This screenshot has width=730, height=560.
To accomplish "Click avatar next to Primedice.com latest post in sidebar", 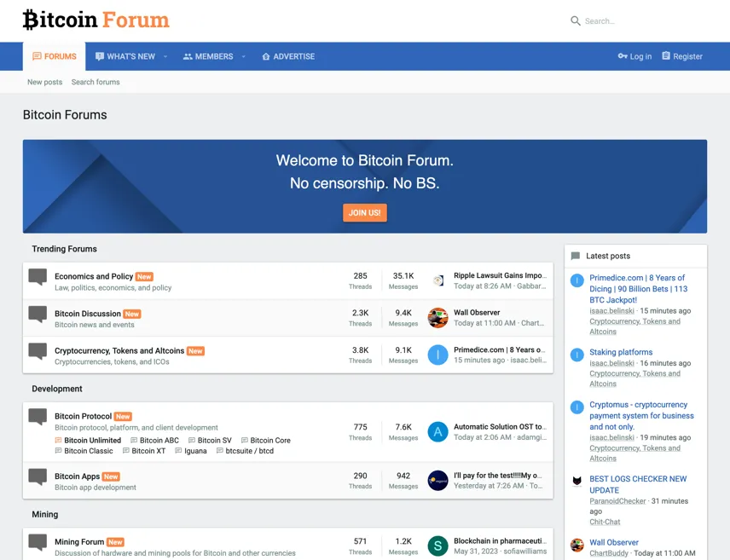I will [x=576, y=280].
